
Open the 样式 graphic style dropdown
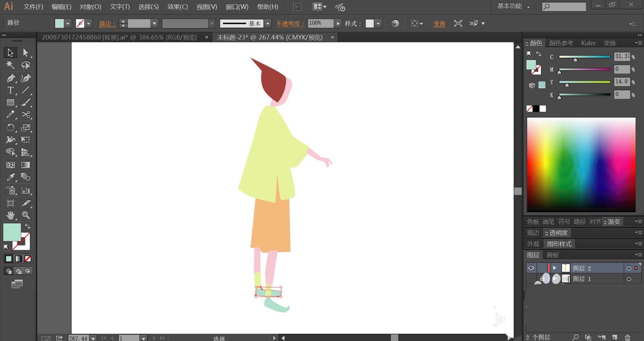pyautogui.click(x=378, y=23)
